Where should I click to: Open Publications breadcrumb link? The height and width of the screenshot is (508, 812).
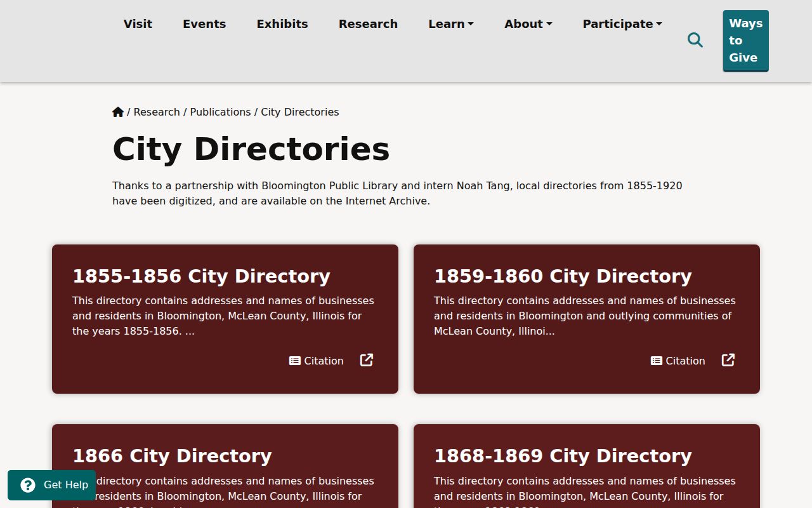coord(220,112)
